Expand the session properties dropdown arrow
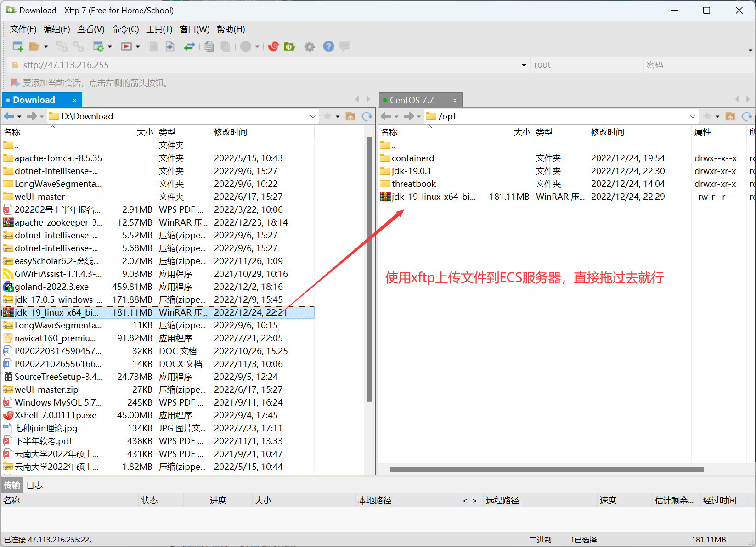 110,46
